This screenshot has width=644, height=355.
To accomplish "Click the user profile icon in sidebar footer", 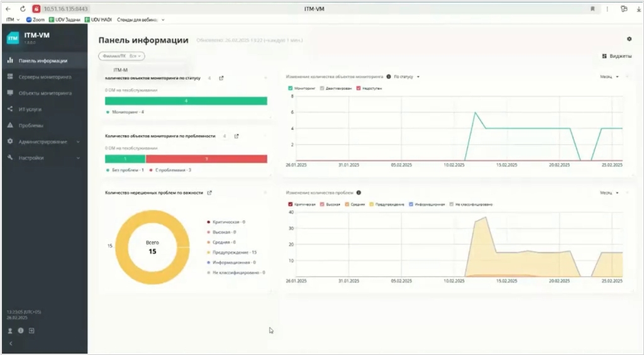I will [x=10, y=330].
